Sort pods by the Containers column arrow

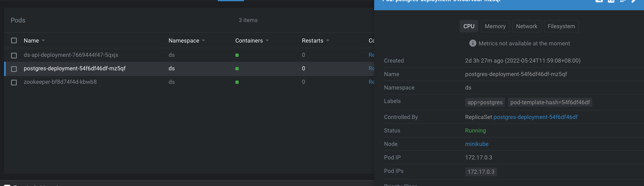[267, 40]
